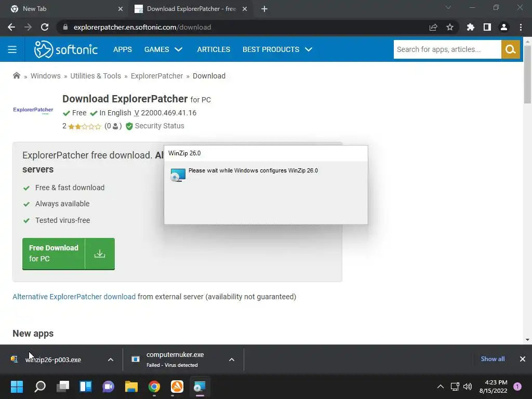Expand options for winzip26-p003.exe download
Viewport: 532px width, 399px height.
111,360
